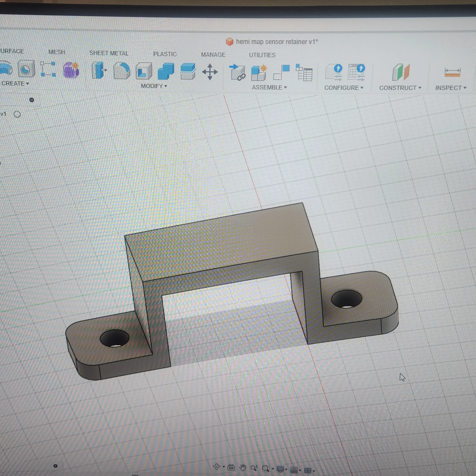Screen dimensions: 476x476
Task: Activate the Press Pull tool
Action: point(99,70)
